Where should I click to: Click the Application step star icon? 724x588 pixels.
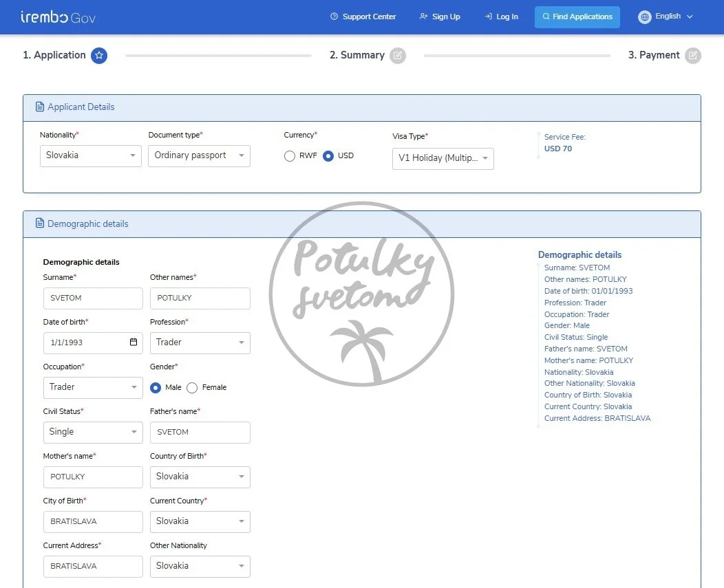point(99,56)
